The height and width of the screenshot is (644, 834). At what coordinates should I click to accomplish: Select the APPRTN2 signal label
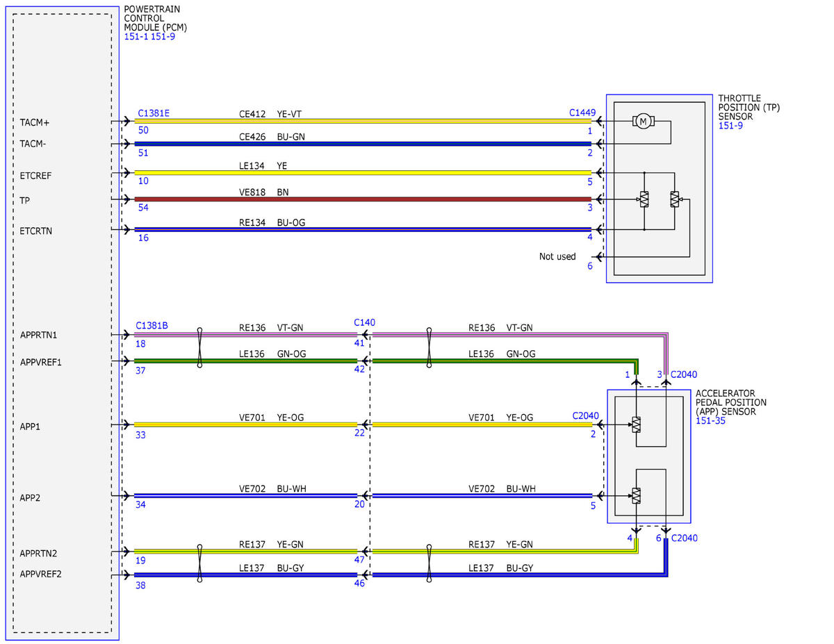click(39, 553)
